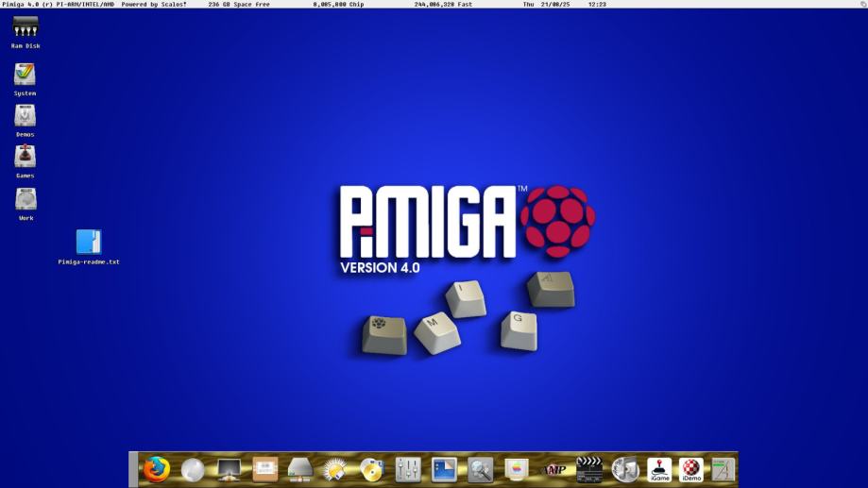Viewport: 868px width, 488px height.
Task: Select the Demos drive icon
Action: coord(25,116)
